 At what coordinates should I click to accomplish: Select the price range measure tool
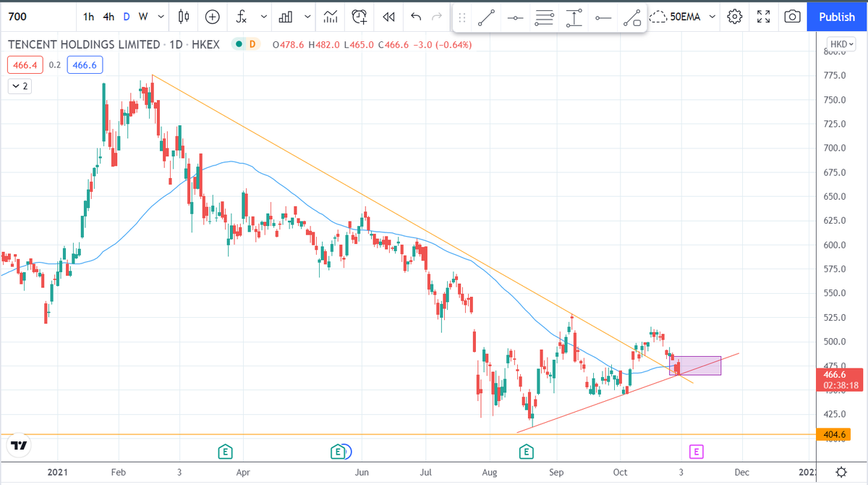coord(574,17)
